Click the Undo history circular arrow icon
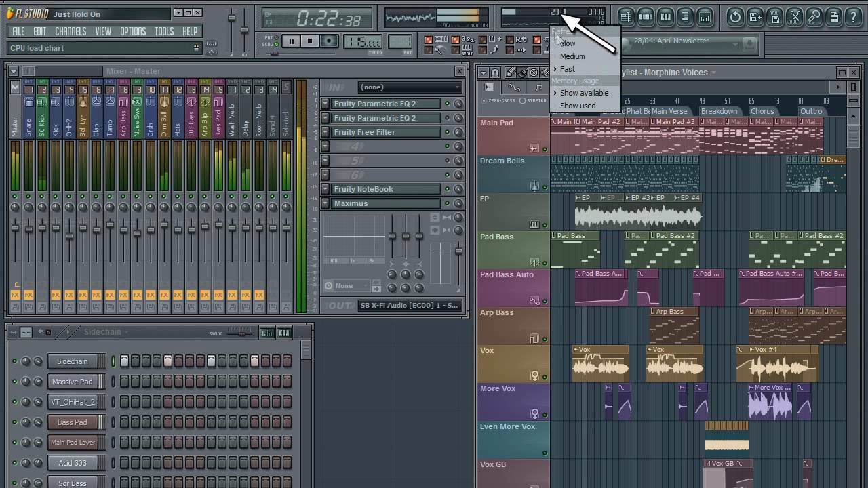Image resolution: width=868 pixels, height=488 pixels. point(735,16)
